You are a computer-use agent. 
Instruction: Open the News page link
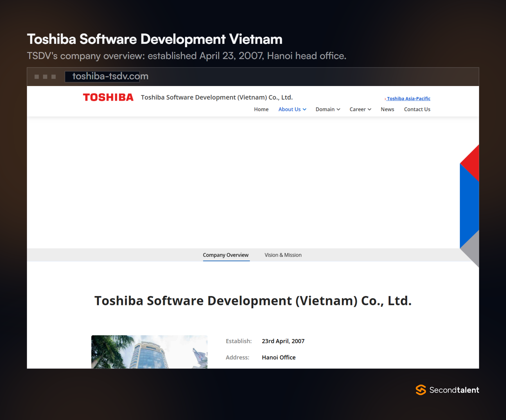coord(387,109)
